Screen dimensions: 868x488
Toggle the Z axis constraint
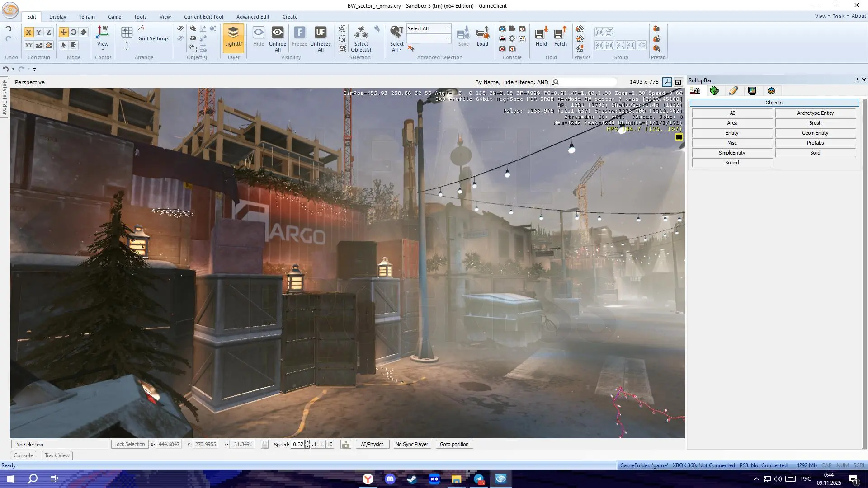point(48,32)
